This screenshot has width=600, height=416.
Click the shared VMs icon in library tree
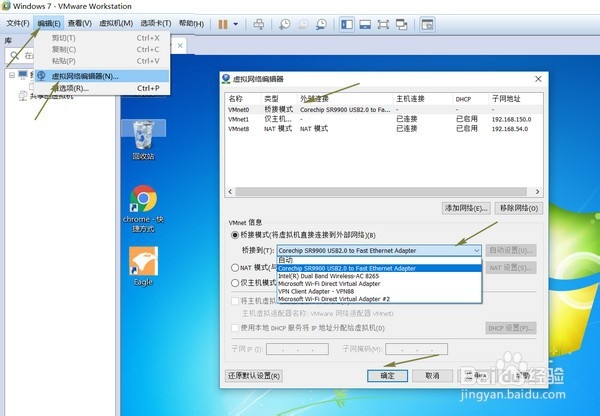(x=23, y=96)
